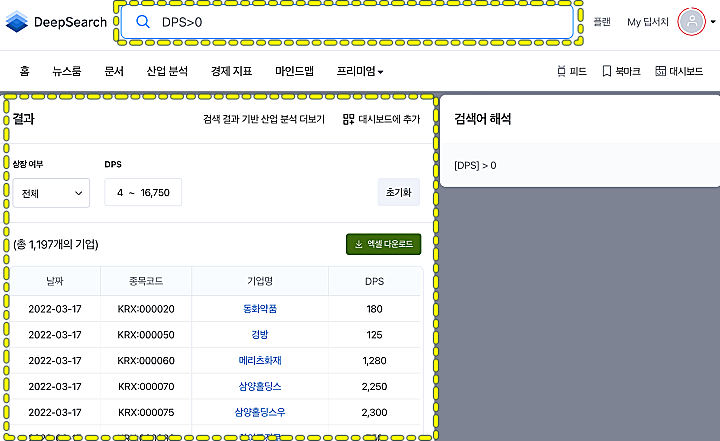
Task: Open the 문서 menu
Action: (x=114, y=71)
